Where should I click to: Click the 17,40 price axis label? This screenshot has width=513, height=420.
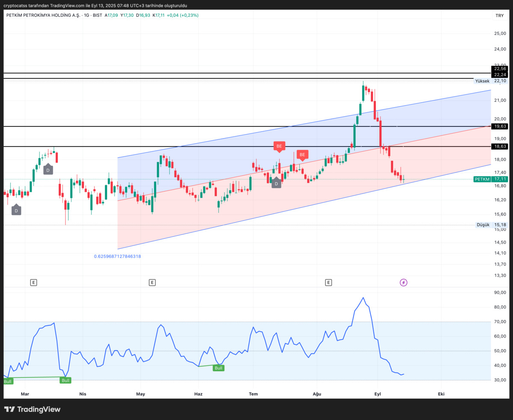[500, 172]
